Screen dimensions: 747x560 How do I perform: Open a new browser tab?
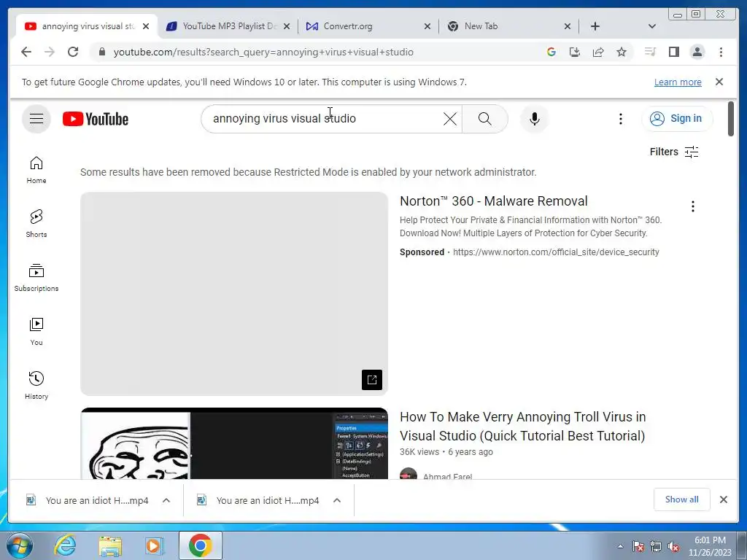(x=595, y=26)
